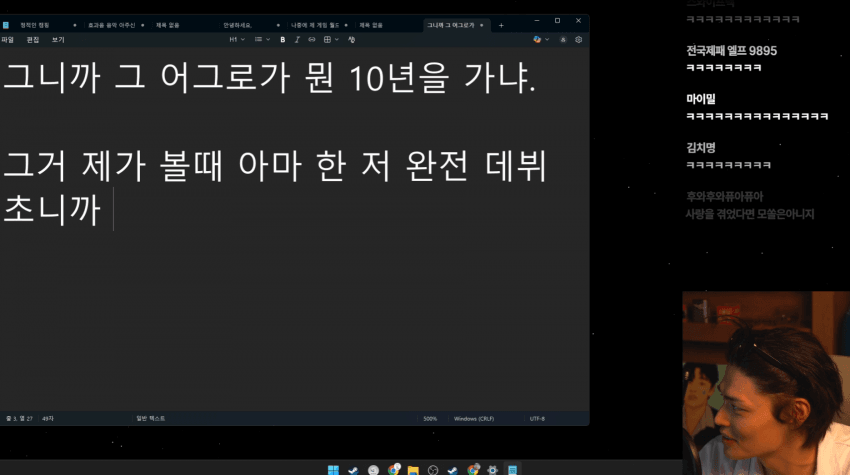Image resolution: width=850 pixels, height=475 pixels.
Task: Click the 500% zoom level in status bar
Action: click(x=430, y=418)
